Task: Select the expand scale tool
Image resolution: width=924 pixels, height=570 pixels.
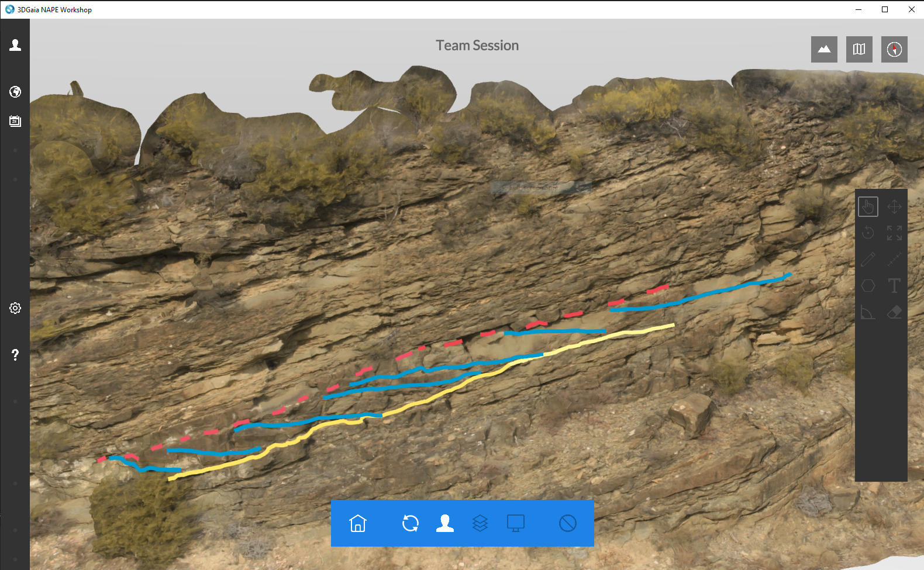Action: pos(894,233)
